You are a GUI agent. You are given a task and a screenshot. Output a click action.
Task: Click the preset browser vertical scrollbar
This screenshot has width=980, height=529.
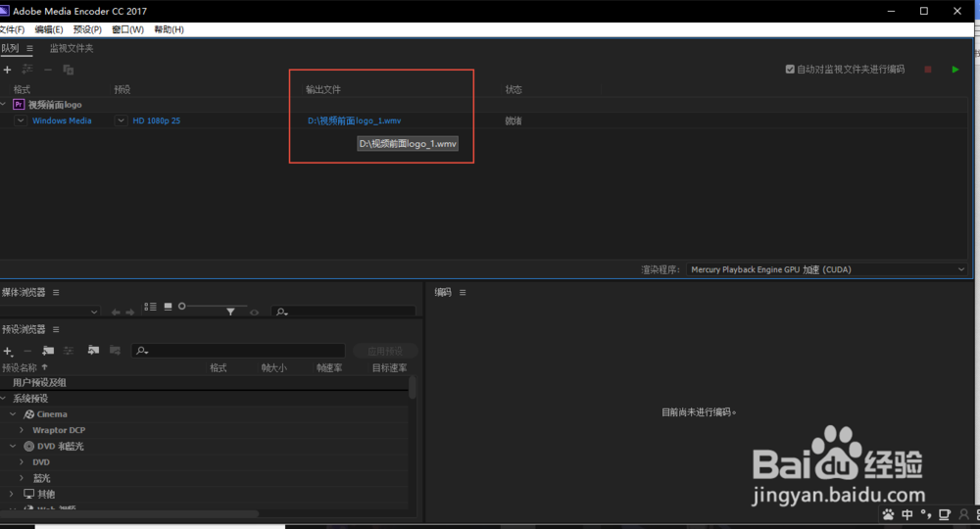412,387
